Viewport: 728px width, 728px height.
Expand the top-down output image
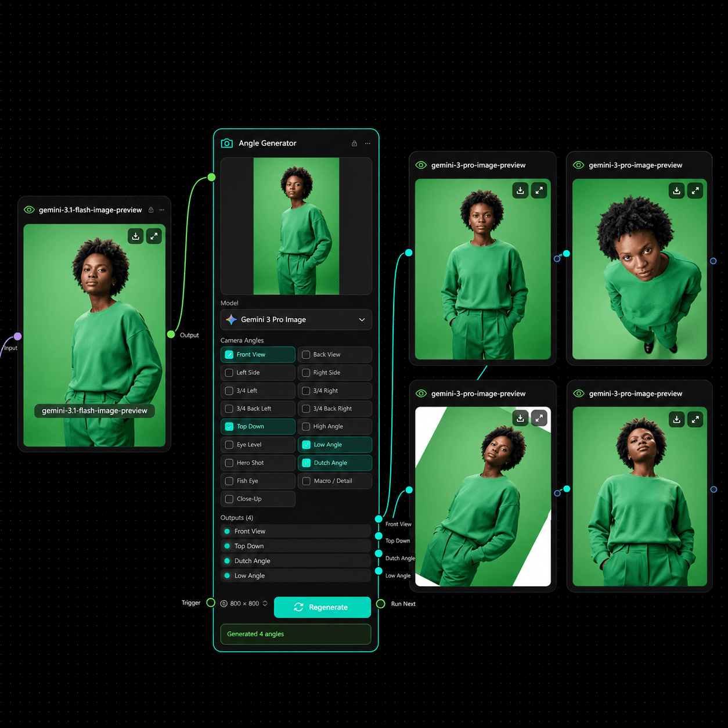pos(695,190)
